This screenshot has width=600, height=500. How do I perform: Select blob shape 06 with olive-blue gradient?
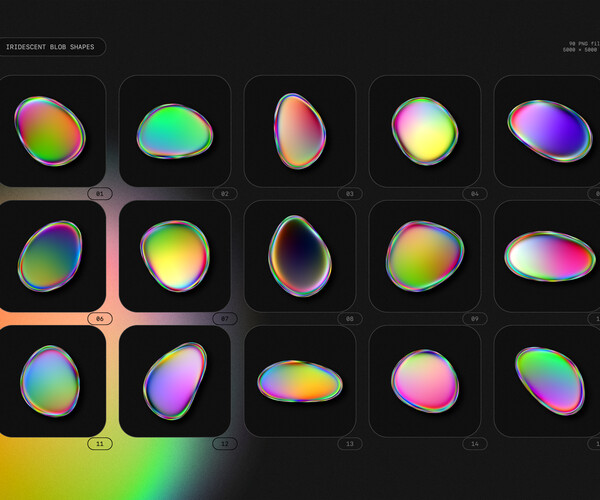[x=50, y=256]
